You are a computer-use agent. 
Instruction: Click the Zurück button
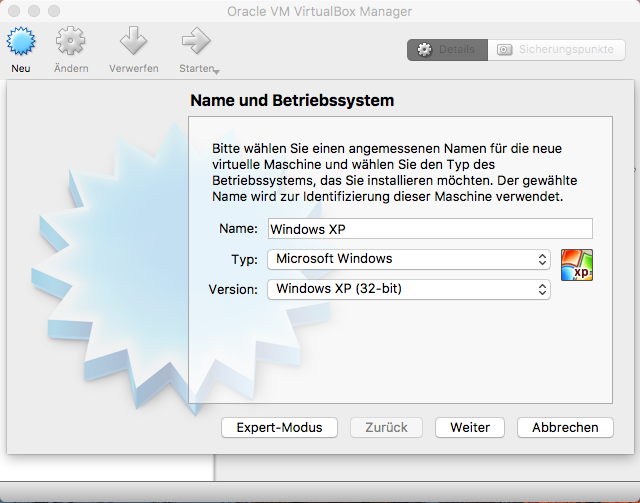[386, 427]
